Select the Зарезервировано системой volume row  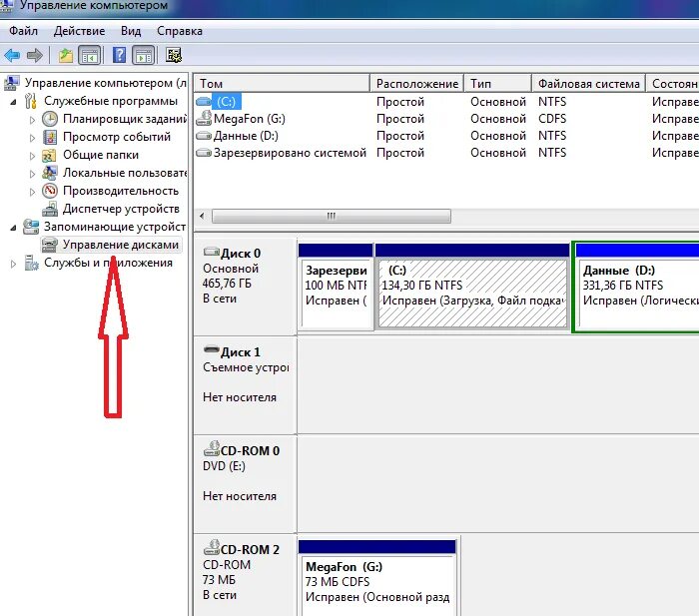(x=446, y=153)
